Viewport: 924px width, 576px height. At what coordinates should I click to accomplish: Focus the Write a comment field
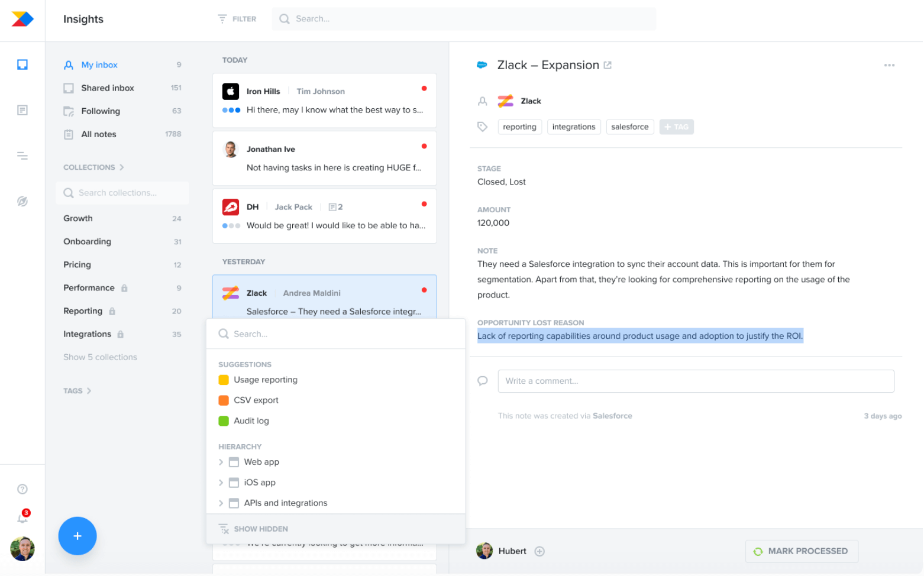696,381
